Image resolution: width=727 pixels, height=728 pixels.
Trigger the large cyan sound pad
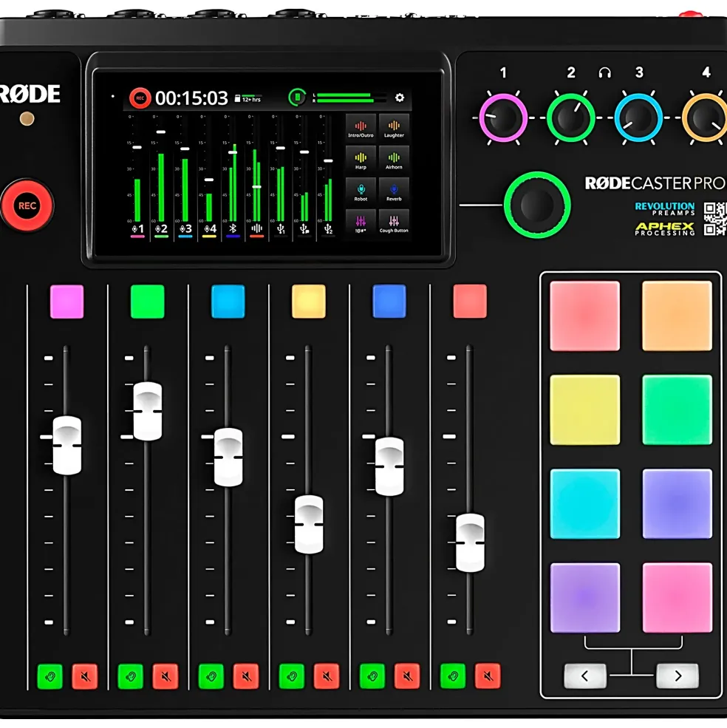pyautogui.click(x=584, y=504)
